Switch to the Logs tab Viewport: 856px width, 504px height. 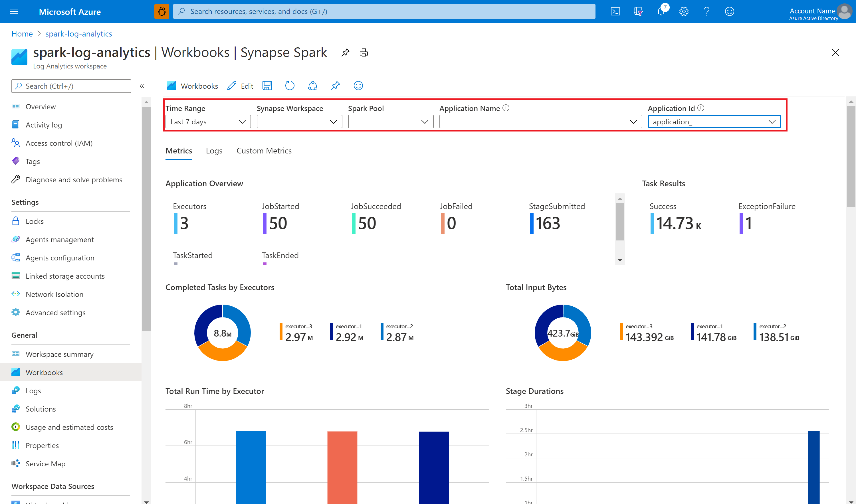(213, 150)
